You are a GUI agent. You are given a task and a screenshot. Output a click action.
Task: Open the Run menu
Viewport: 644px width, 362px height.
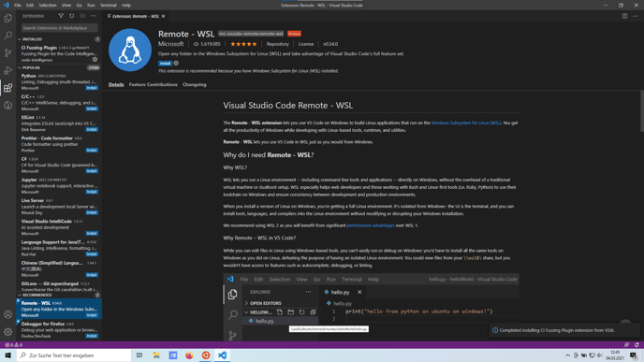point(91,6)
